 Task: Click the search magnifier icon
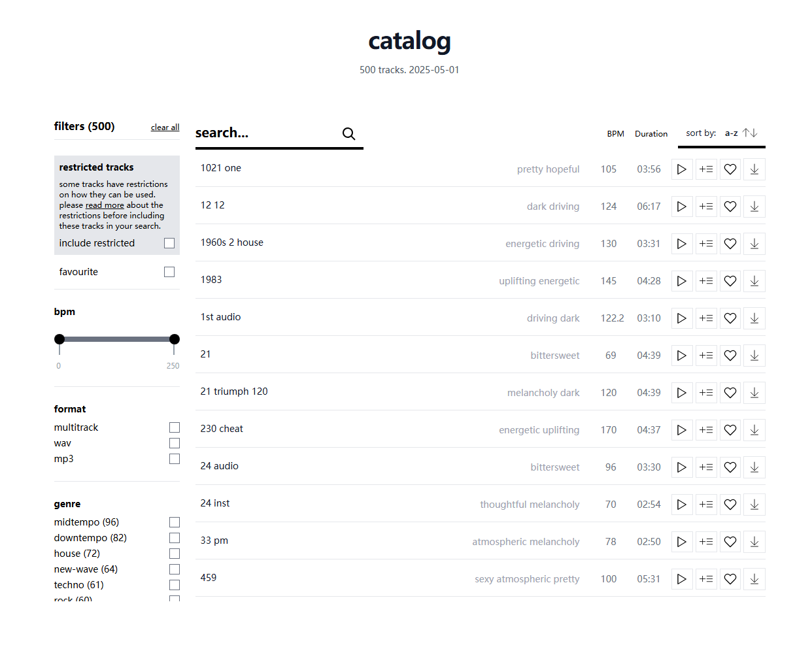coord(349,134)
